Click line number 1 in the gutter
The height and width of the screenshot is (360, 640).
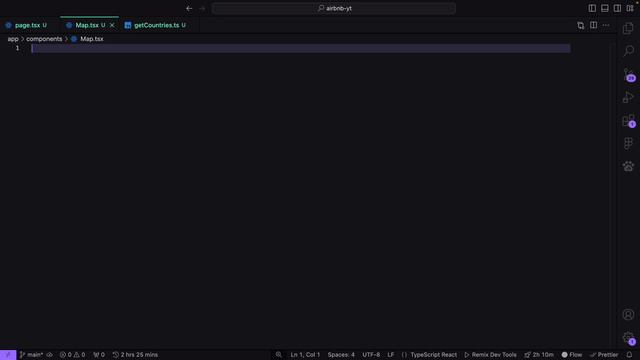coord(18,48)
